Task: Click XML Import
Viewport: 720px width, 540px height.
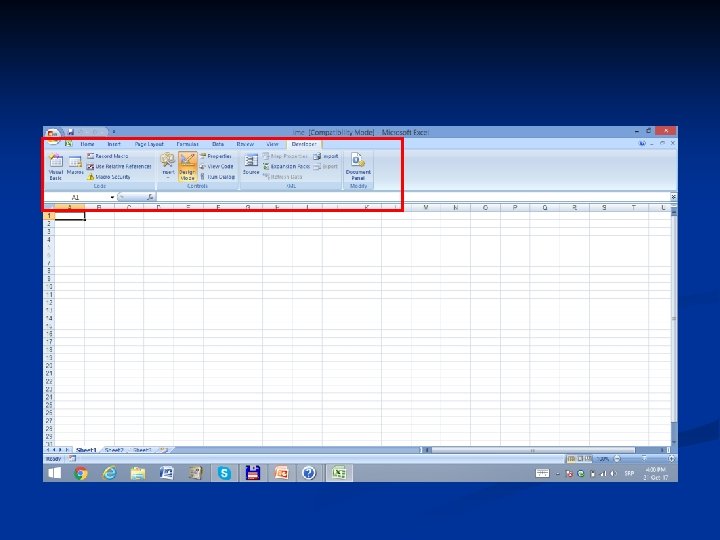Action: click(x=326, y=156)
